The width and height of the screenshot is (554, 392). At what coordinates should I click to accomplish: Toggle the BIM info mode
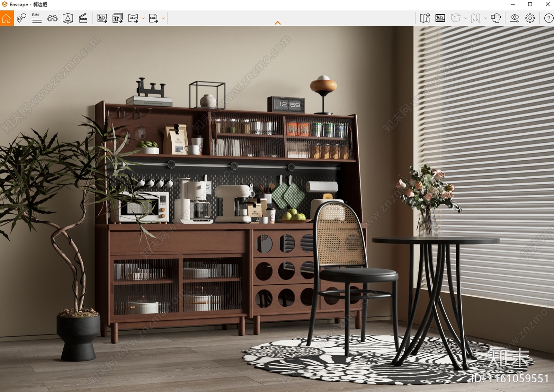coord(37,18)
